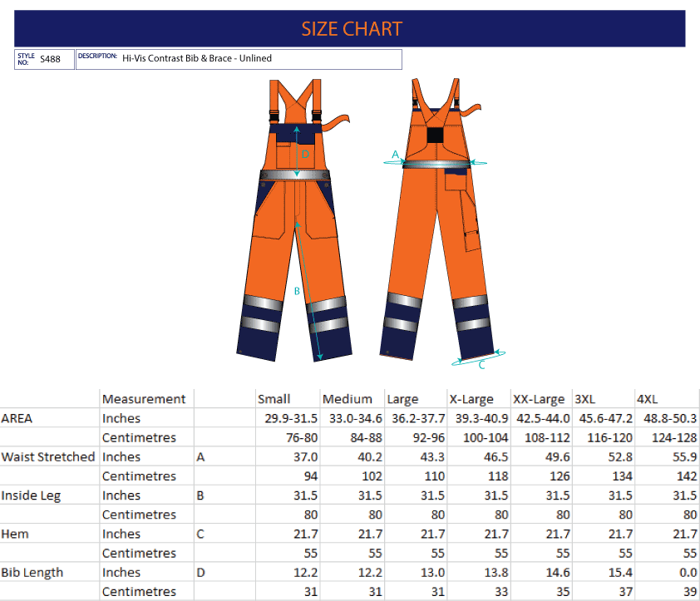
Task: Select the 45.6-47.2 area cell
Action: [x=606, y=418]
